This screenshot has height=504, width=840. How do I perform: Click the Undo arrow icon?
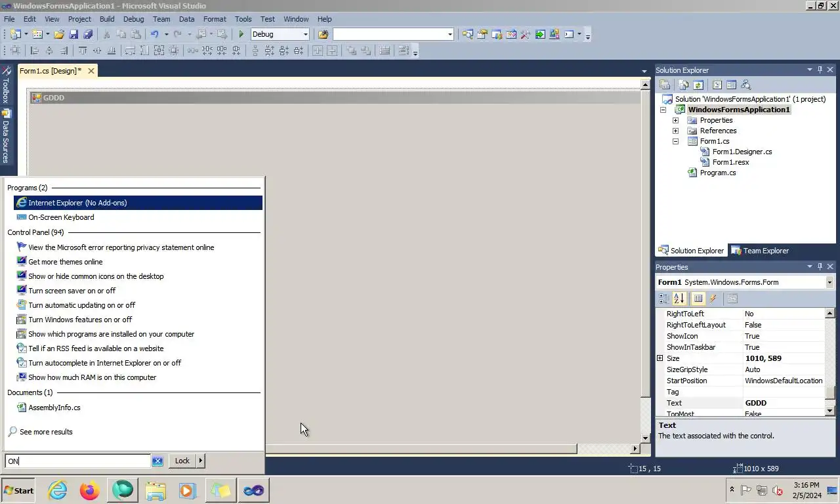coord(154,34)
